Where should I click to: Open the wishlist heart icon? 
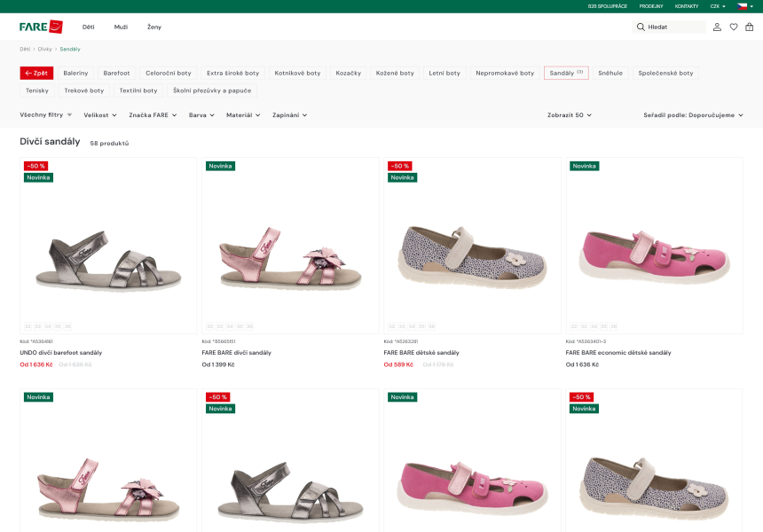point(734,27)
